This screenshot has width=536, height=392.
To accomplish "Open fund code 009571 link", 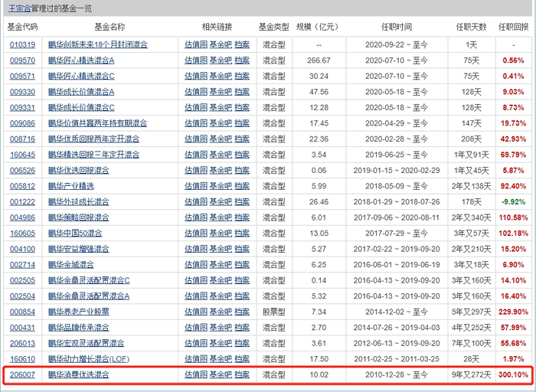I will pyautogui.click(x=22, y=77).
